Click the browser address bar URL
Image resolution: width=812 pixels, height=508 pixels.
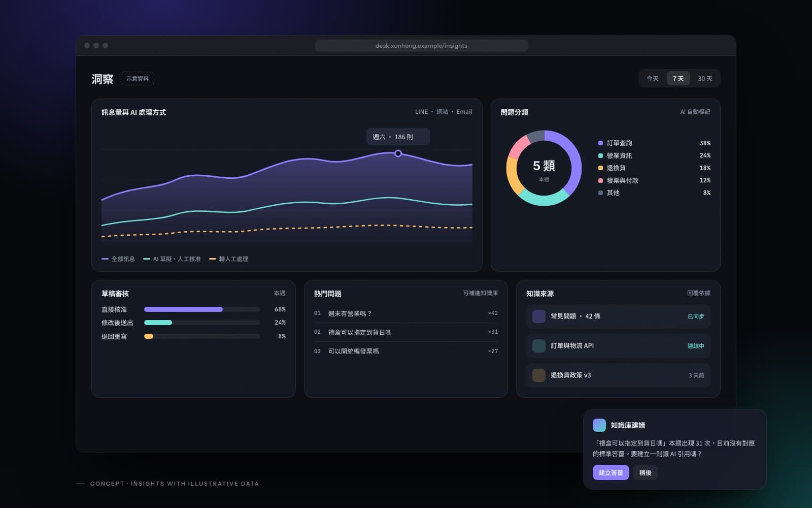click(421, 46)
